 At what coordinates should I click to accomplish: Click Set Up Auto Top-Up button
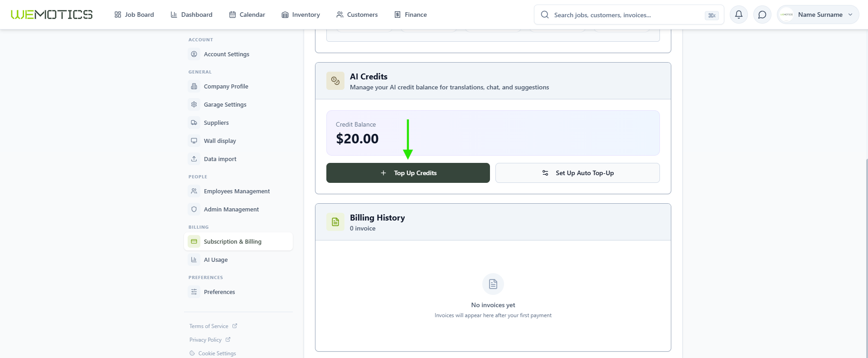coord(577,173)
